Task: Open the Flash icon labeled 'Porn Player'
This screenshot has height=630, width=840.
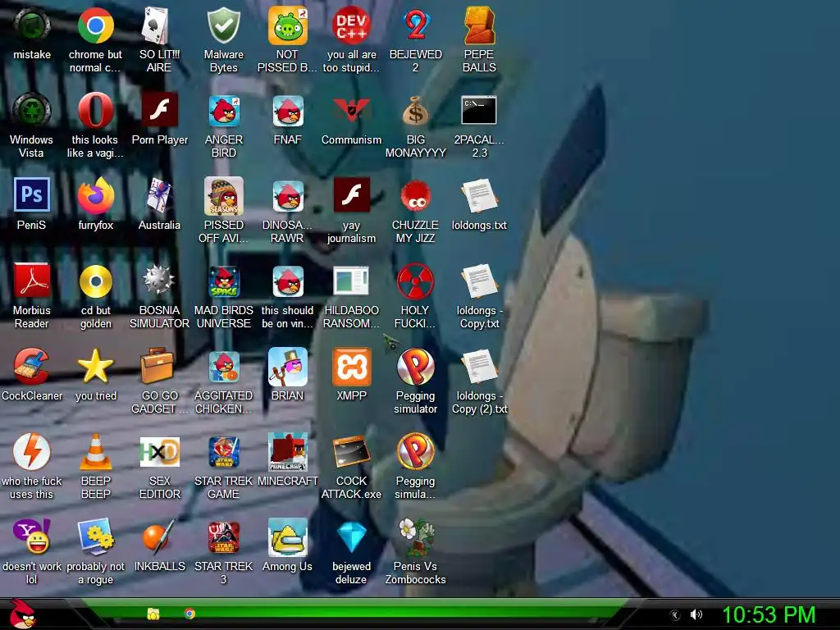Action: coord(159,111)
